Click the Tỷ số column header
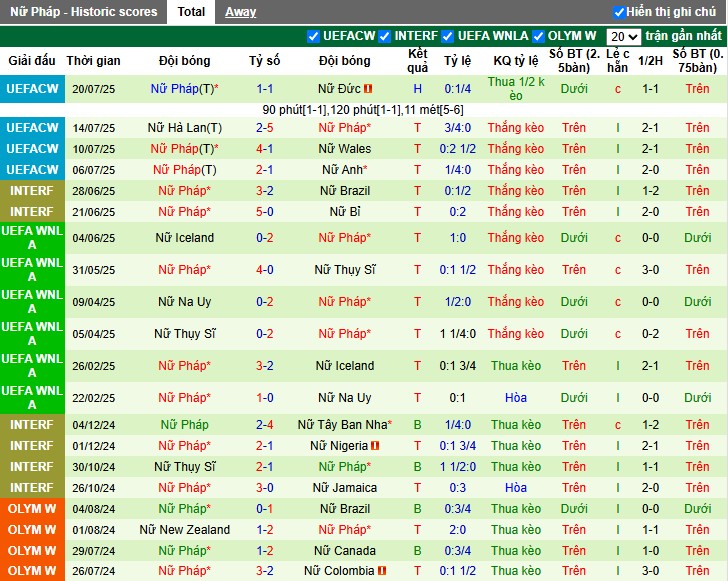The width and height of the screenshot is (728, 581). click(265, 61)
